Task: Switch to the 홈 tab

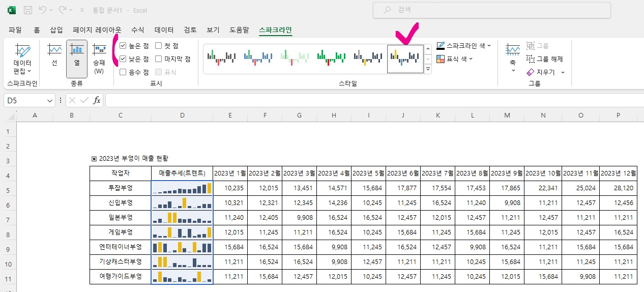Action: [x=37, y=30]
